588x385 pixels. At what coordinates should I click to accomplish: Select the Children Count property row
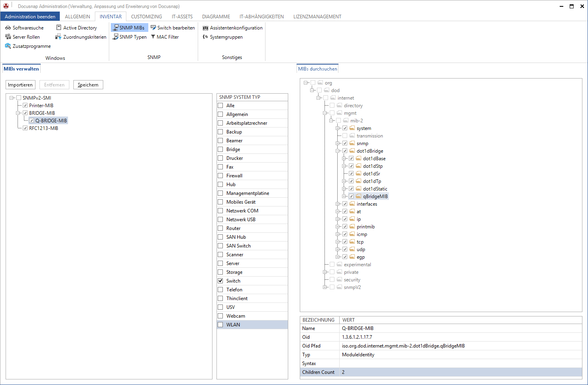pyautogui.click(x=441, y=372)
